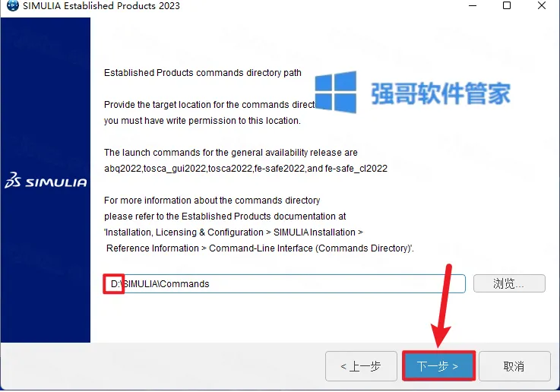
Task: Click the dark blue sidebar panel
Action: pyautogui.click(x=46, y=180)
